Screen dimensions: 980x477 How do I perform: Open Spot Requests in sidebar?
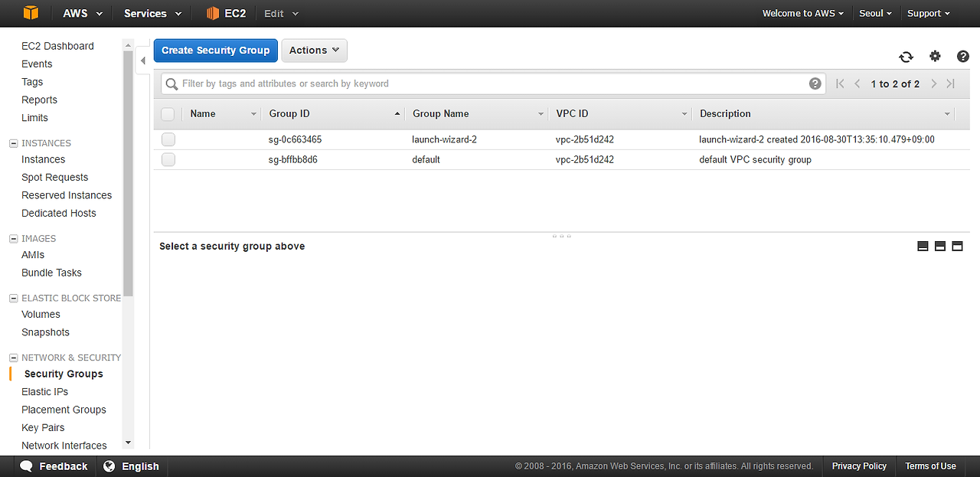[x=54, y=178]
